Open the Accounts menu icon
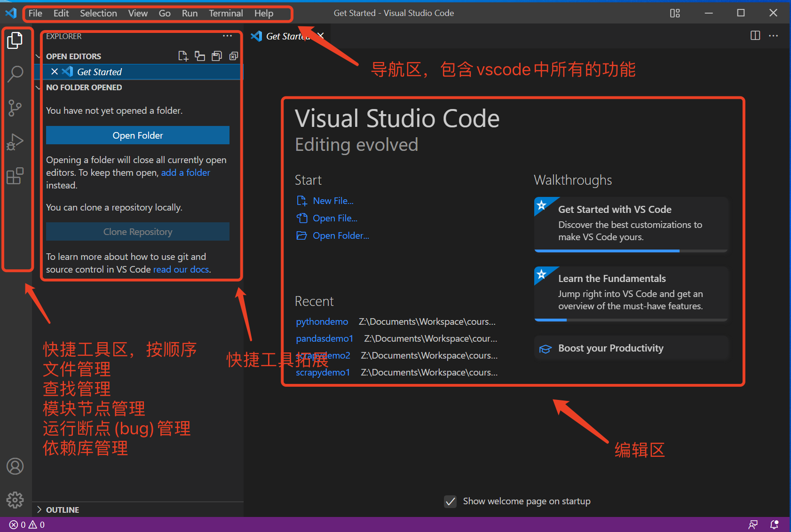This screenshot has width=791, height=532. pos(15,466)
